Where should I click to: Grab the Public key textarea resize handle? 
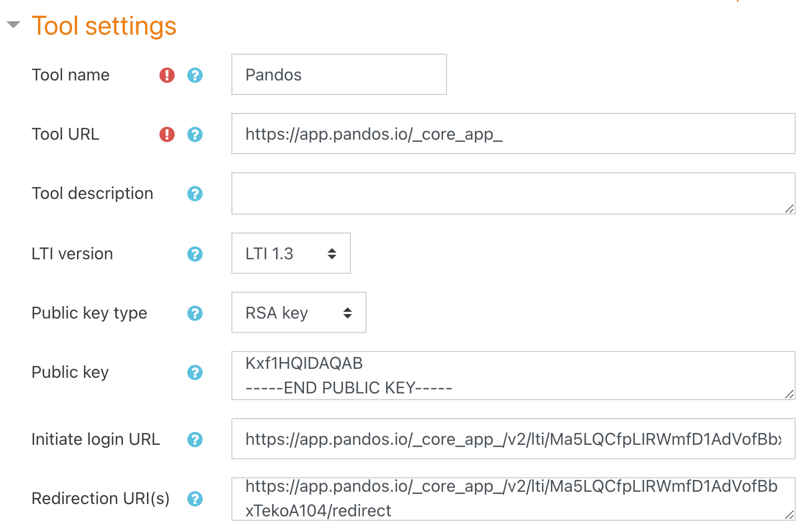[x=789, y=394]
